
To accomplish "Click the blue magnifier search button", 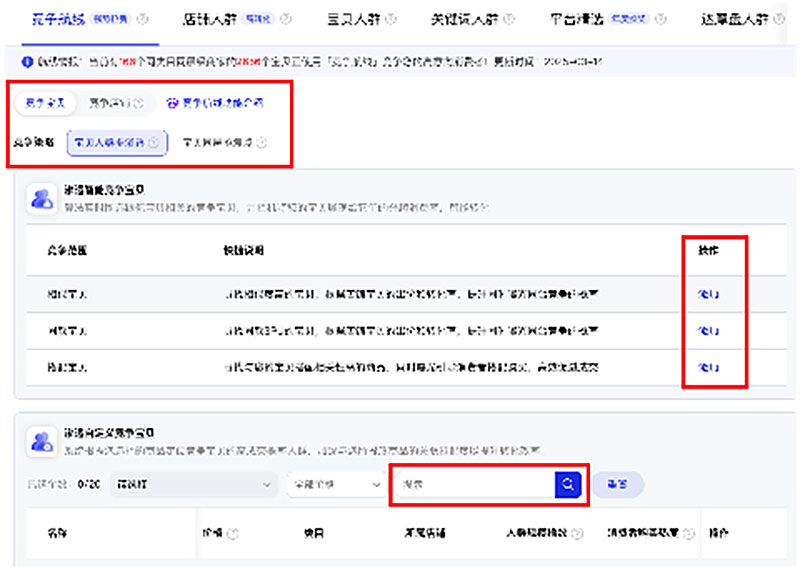I will tap(568, 484).
